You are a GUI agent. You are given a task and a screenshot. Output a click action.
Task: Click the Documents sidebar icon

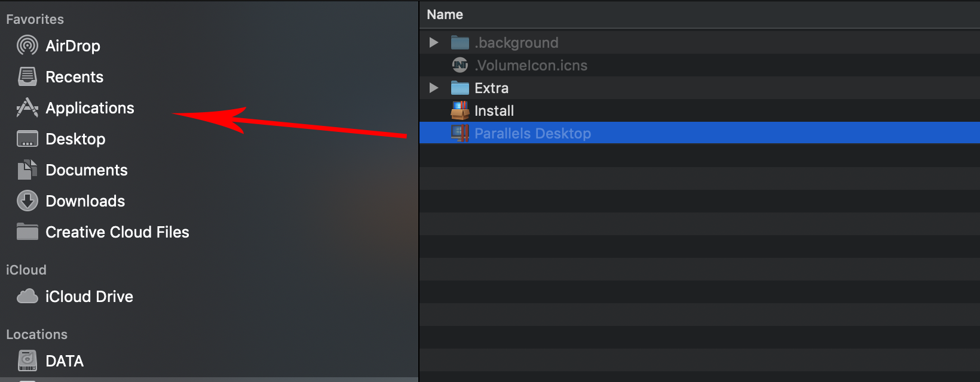click(x=27, y=170)
